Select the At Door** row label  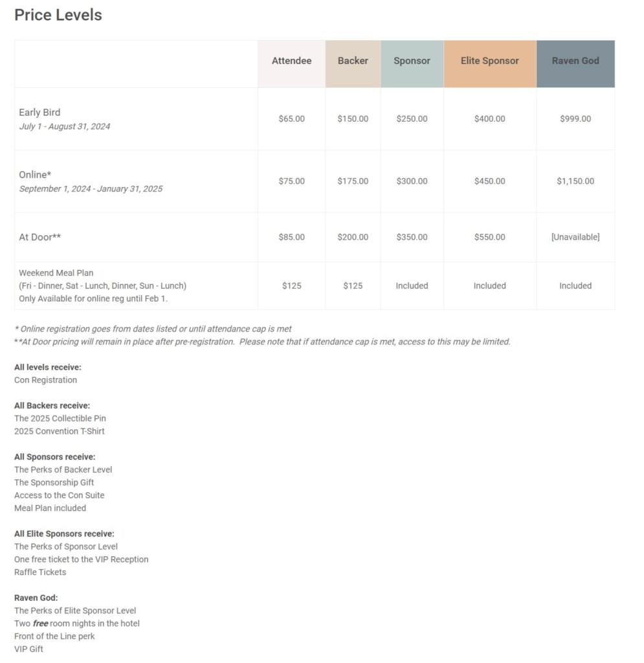pyautogui.click(x=40, y=237)
